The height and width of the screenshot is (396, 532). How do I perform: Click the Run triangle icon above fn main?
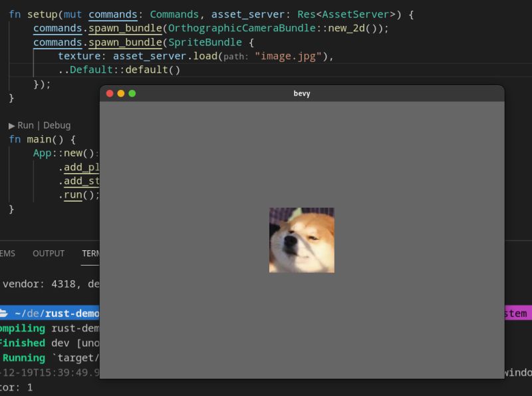tap(12, 124)
